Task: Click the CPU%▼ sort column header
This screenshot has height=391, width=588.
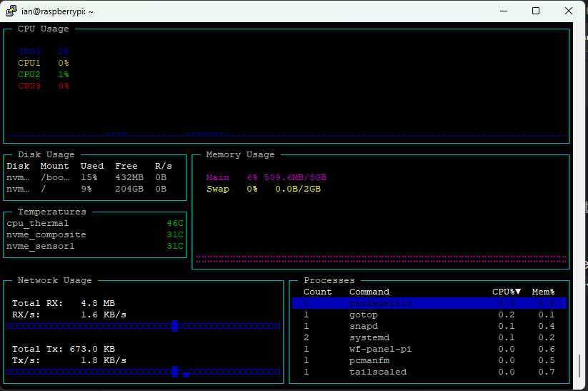Action: (x=507, y=292)
